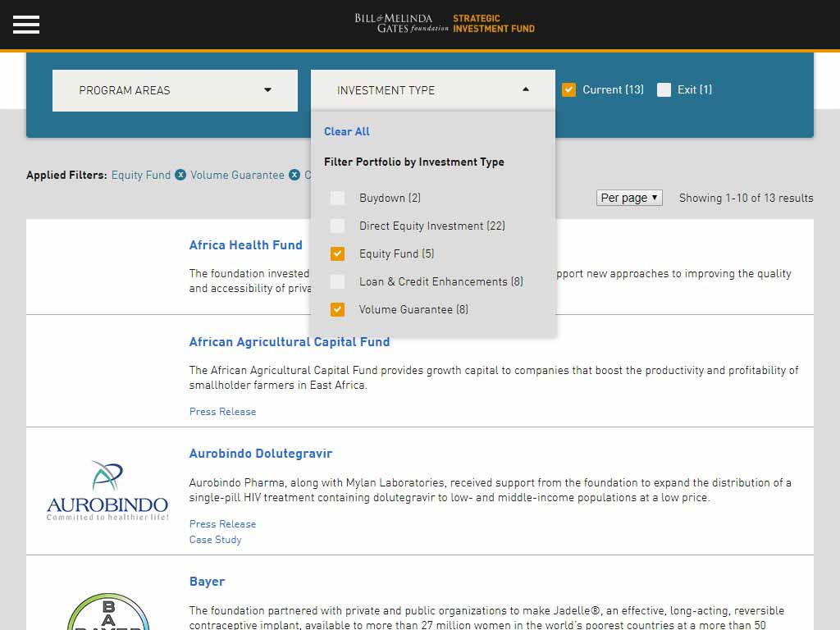Open the Program Areas dropdown
The image size is (840, 630).
tap(175, 90)
